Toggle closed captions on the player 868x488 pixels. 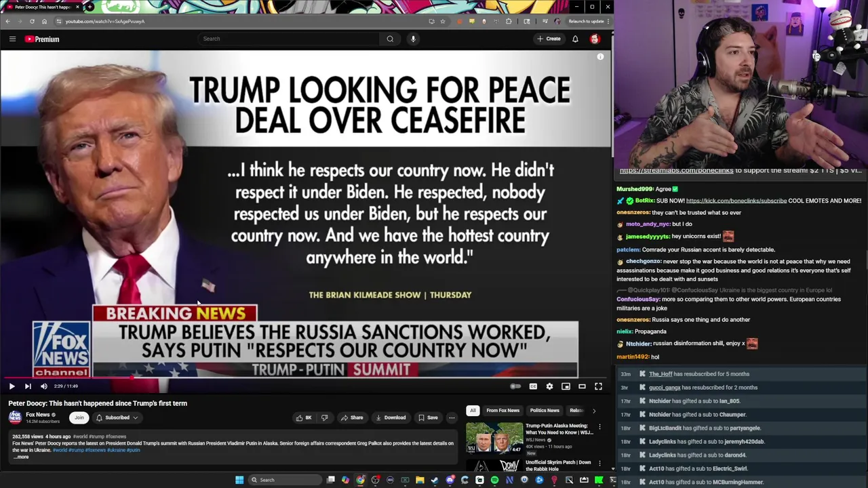(533, 386)
